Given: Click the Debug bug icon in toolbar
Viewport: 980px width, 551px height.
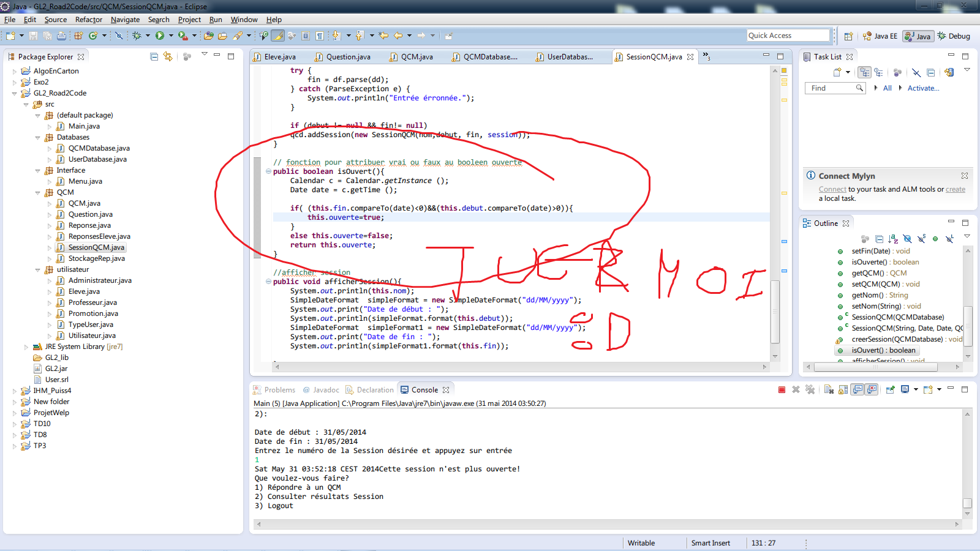Looking at the screenshot, I should tap(137, 36).
